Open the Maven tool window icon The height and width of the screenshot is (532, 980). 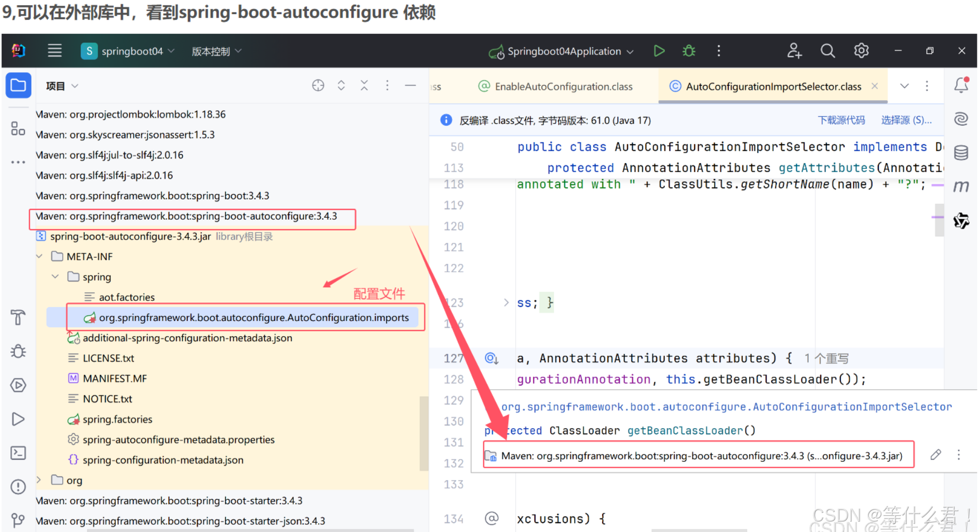[961, 187]
